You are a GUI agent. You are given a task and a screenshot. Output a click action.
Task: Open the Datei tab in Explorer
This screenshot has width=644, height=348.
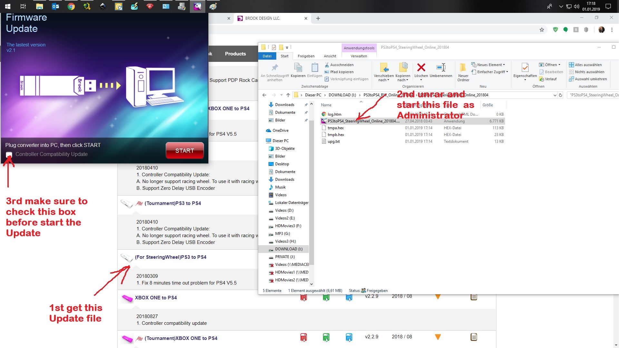[267, 56]
